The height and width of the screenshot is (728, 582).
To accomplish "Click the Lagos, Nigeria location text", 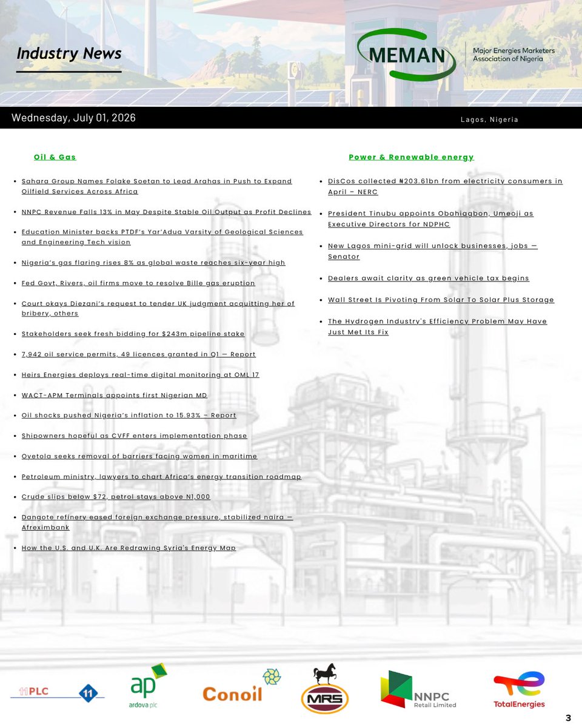I will point(489,120).
